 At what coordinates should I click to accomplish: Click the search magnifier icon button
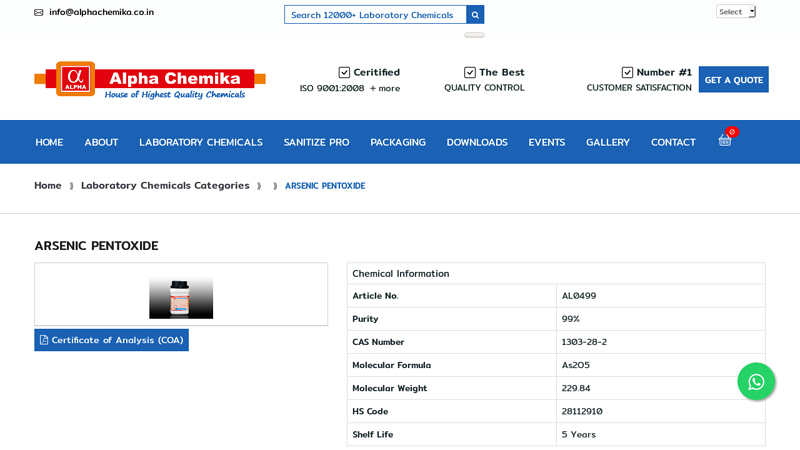(475, 15)
